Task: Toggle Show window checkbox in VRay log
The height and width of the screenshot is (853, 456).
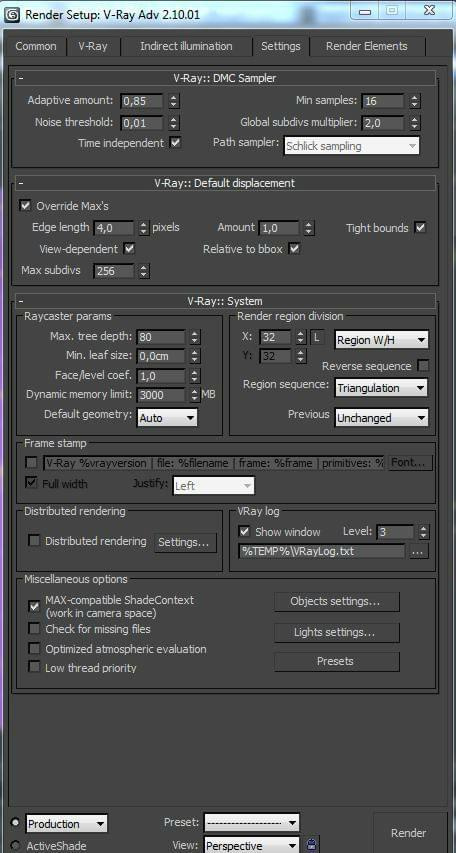Action: (244, 531)
